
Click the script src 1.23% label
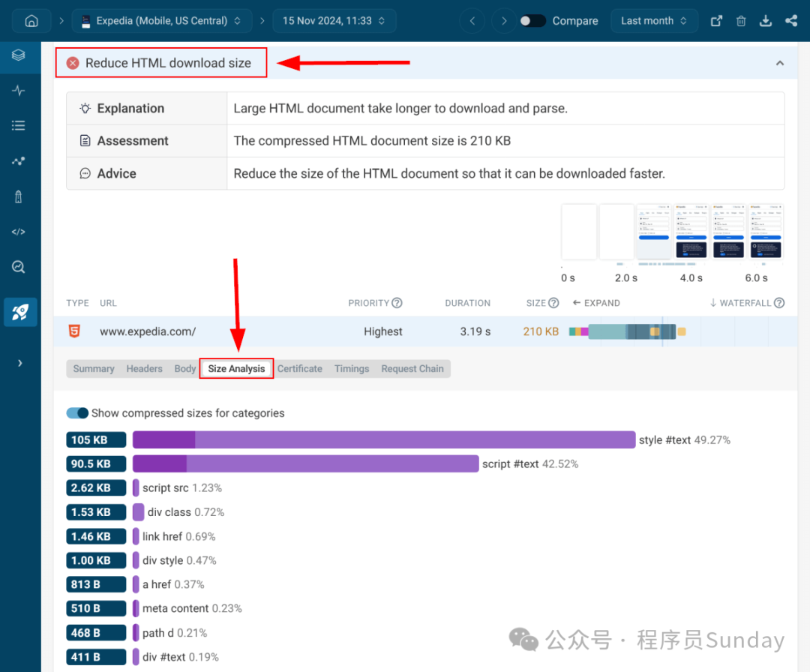click(x=181, y=488)
